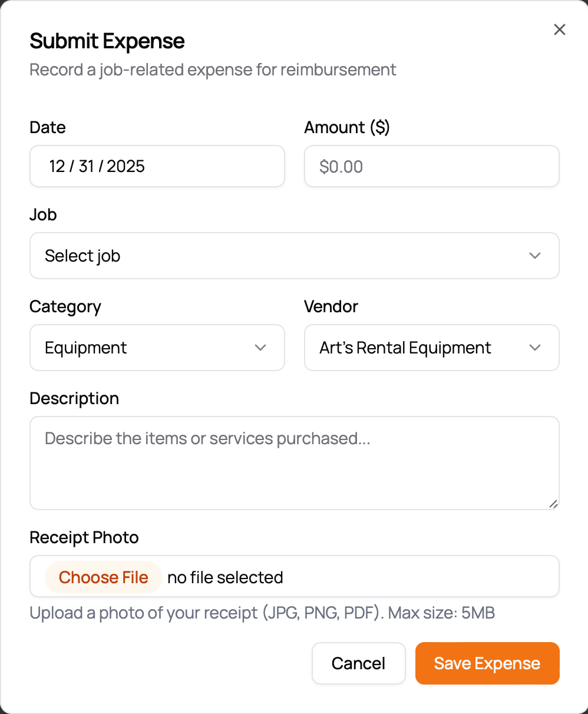Open the Select job dropdown

236,256
